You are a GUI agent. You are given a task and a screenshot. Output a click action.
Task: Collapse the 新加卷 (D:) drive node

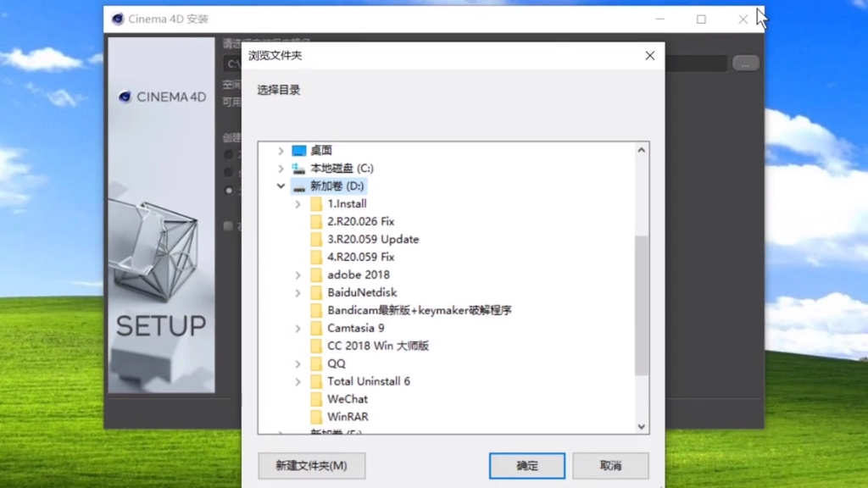[281, 186]
